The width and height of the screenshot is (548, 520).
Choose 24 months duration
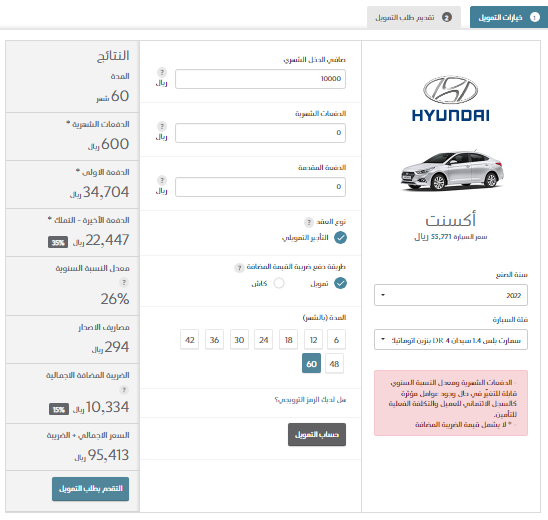click(x=264, y=340)
